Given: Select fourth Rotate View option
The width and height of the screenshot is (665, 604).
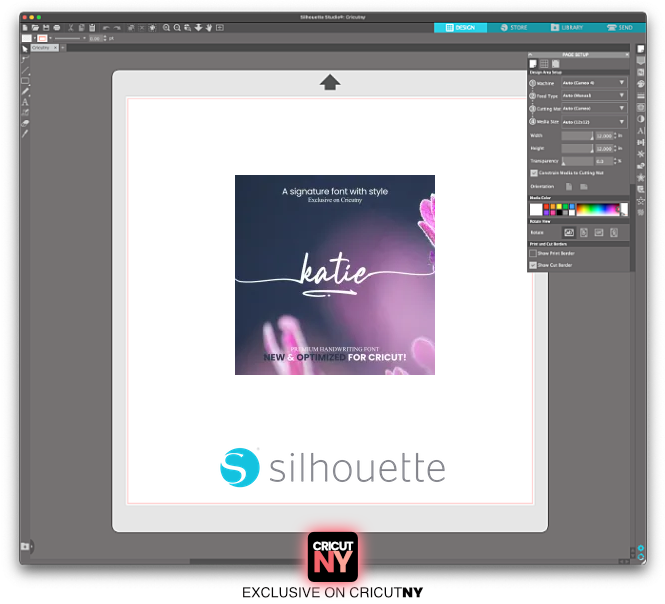Looking at the screenshot, I should [614, 232].
